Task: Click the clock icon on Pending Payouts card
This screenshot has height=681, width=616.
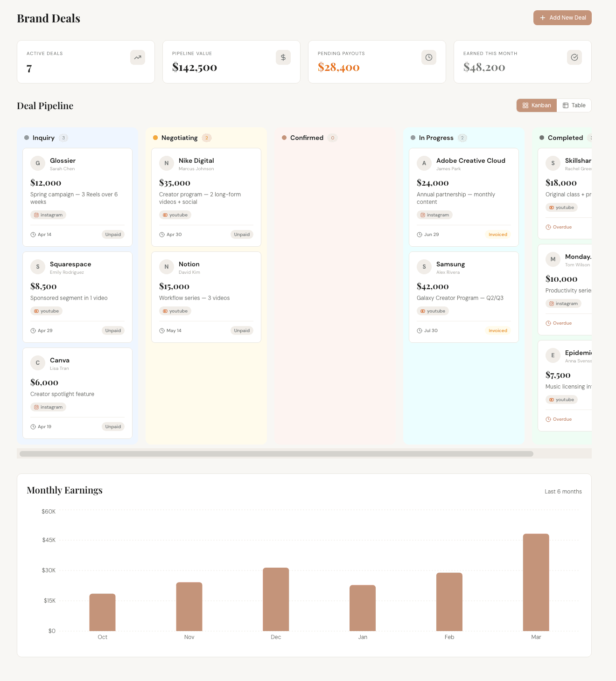Action: coord(429,57)
